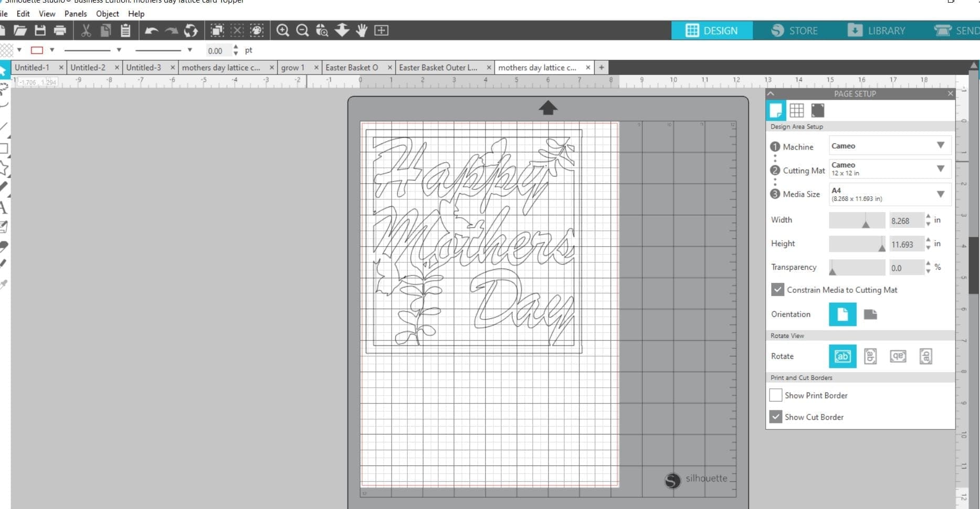
Task: Click the drag-zoom arrows icon
Action: tap(342, 30)
